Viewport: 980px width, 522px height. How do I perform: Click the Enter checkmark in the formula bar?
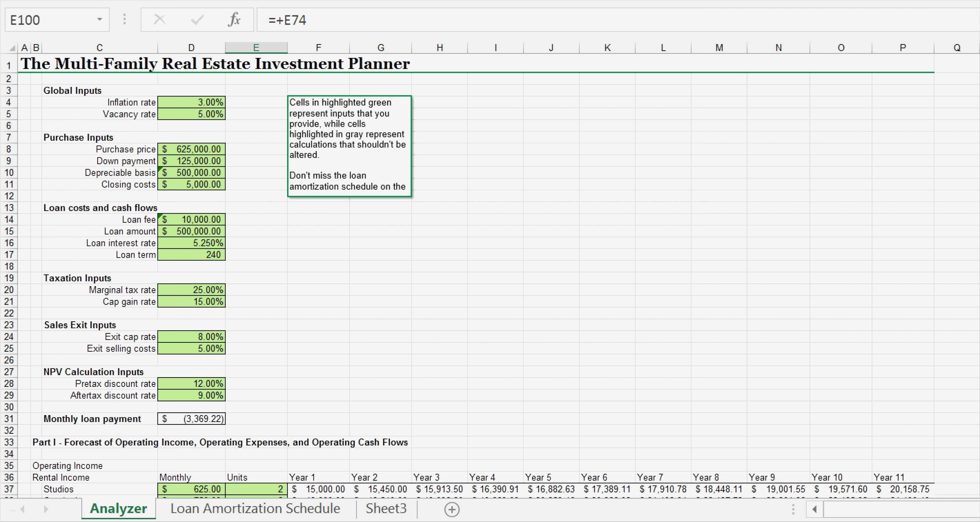pos(197,20)
